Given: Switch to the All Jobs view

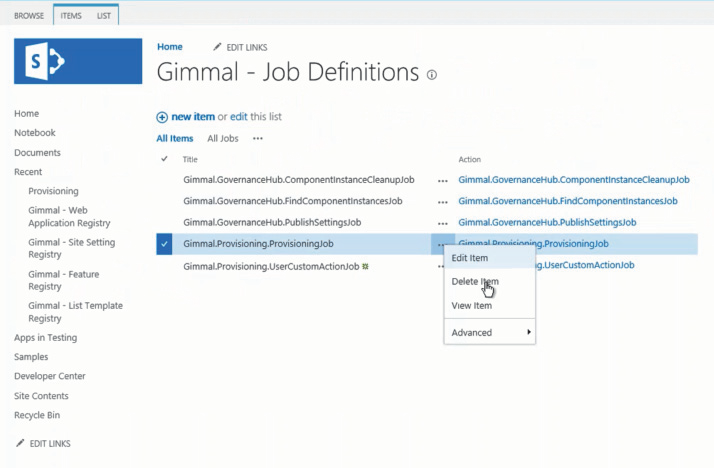Looking at the screenshot, I should (223, 139).
